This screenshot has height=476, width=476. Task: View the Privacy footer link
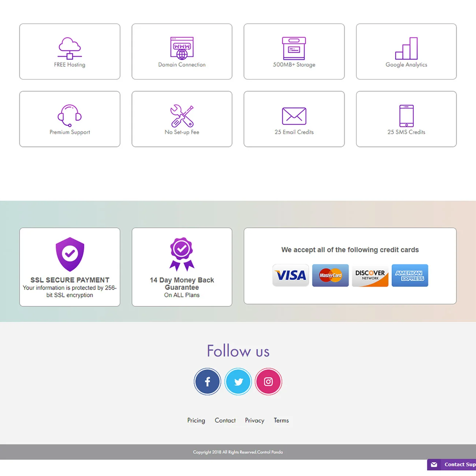[254, 420]
